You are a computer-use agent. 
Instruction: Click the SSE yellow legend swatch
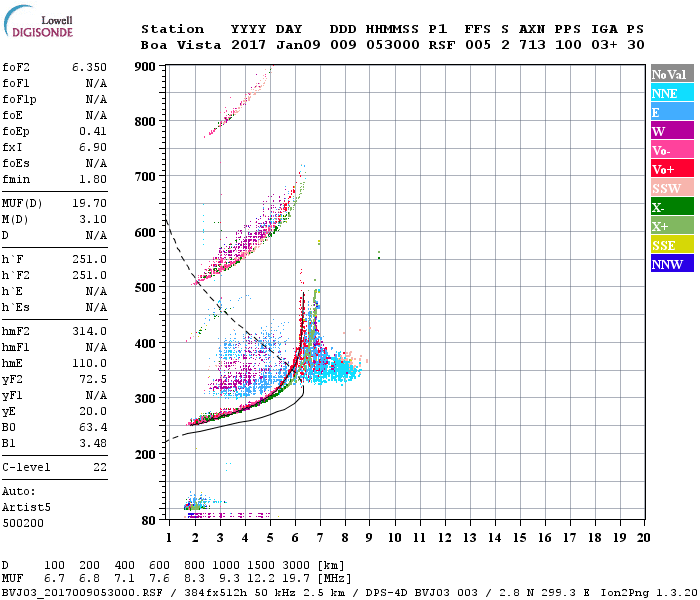672,245
